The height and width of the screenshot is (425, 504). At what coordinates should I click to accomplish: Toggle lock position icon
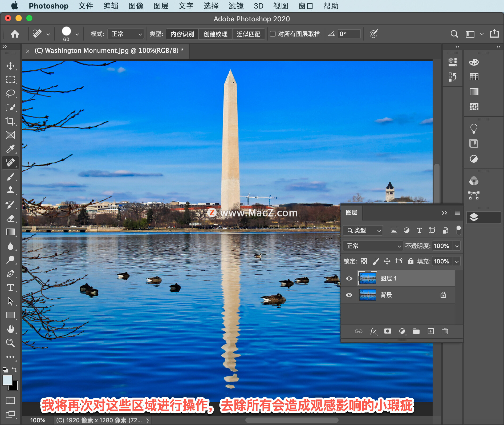coord(387,261)
